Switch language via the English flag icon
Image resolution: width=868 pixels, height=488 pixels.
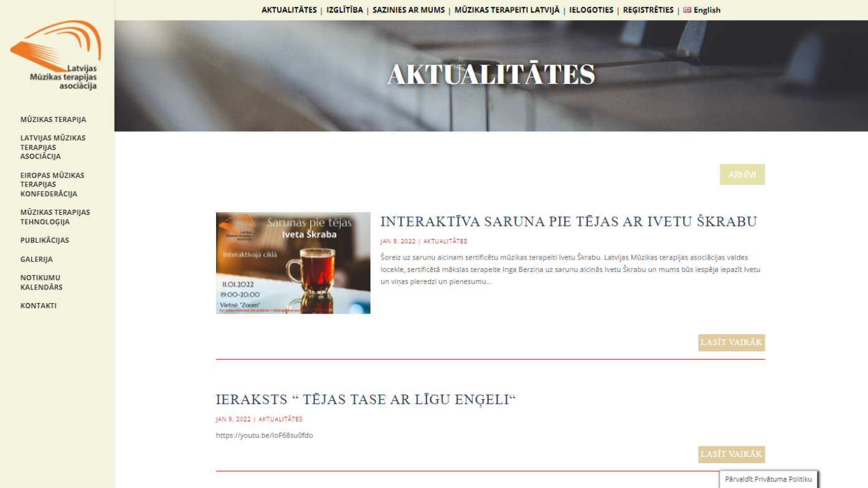[x=687, y=10]
